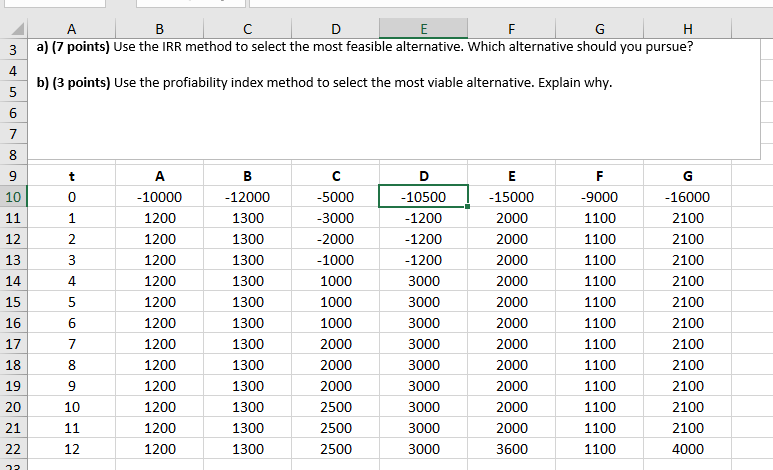This screenshot has height=470, width=773.
Task: Select row 5 header
Action: click(13, 92)
